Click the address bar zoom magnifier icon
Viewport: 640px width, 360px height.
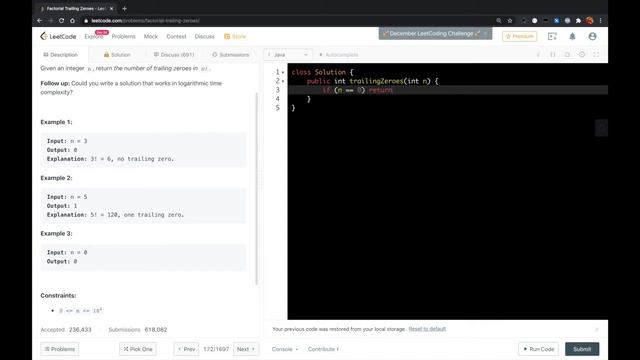tap(499, 20)
